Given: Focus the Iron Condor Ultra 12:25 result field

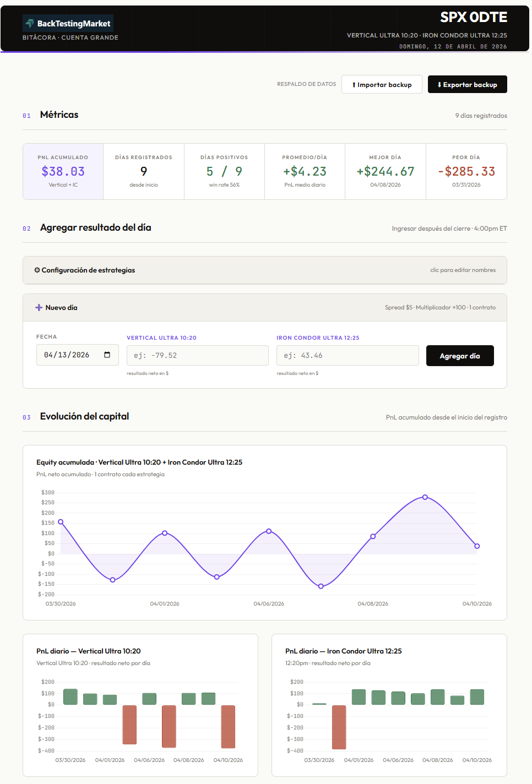Looking at the screenshot, I should (x=347, y=356).
